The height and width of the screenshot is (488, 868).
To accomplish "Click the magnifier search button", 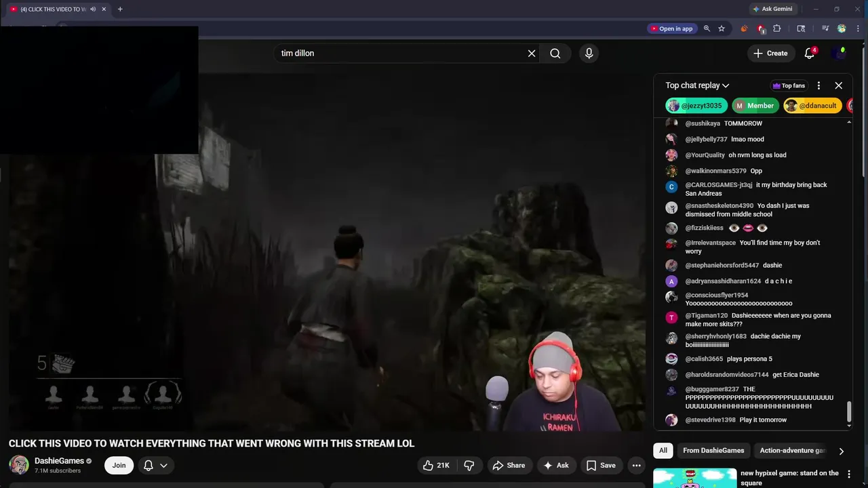I will (555, 54).
